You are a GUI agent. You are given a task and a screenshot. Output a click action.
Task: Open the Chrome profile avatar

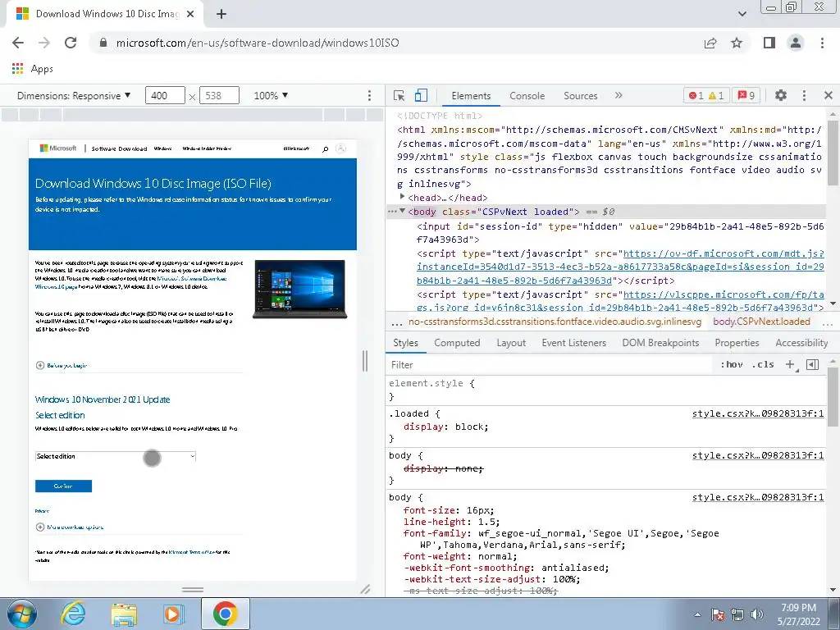[796, 43]
